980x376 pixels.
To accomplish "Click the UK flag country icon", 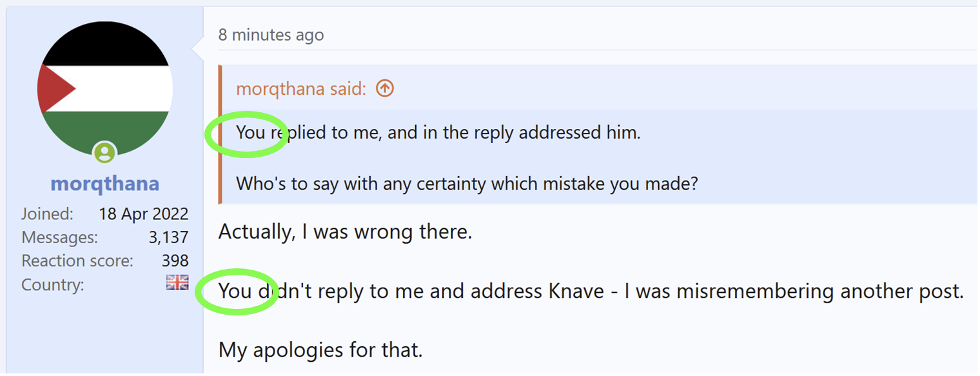I will (177, 282).
